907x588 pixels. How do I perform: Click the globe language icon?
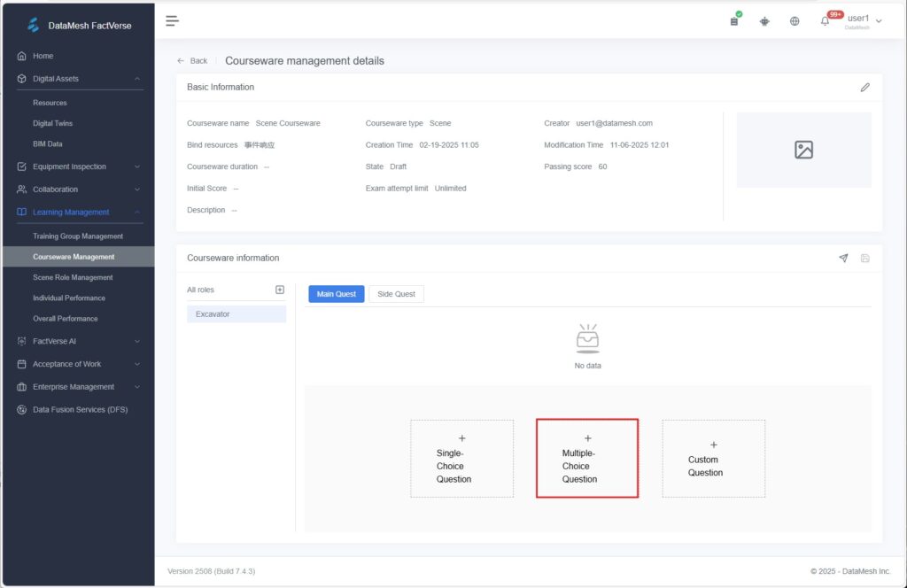795,21
